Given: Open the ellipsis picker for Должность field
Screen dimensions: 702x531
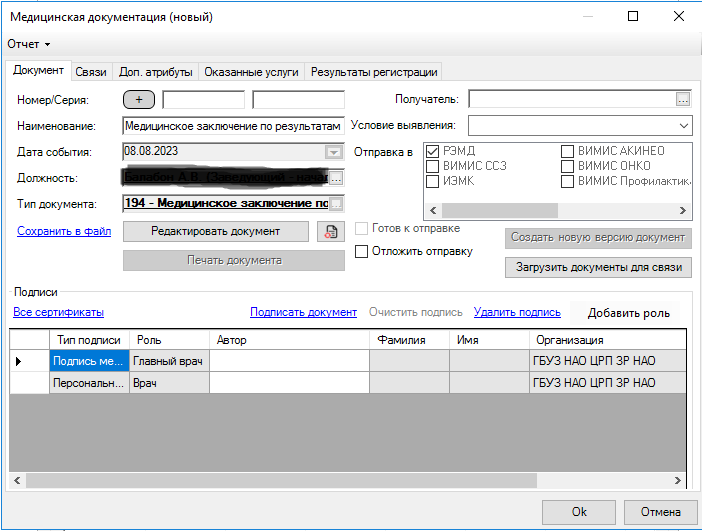Looking at the screenshot, I should (x=336, y=178).
